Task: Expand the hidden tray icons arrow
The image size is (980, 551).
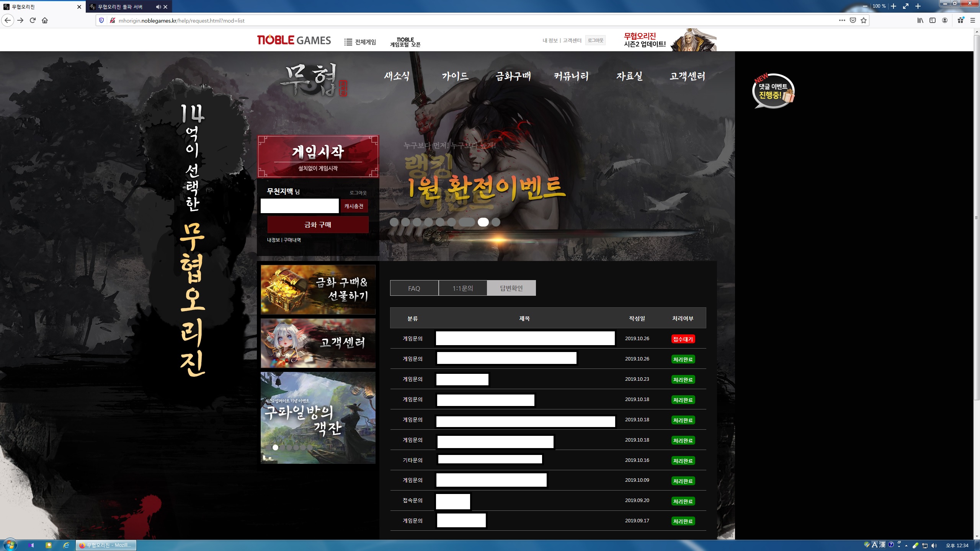Action: (906, 546)
